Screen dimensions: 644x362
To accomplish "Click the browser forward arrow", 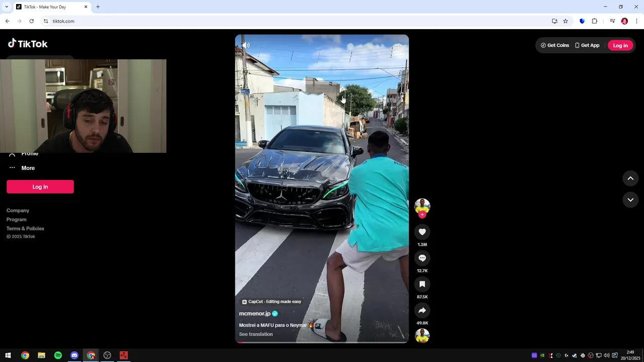I will 19,21.
